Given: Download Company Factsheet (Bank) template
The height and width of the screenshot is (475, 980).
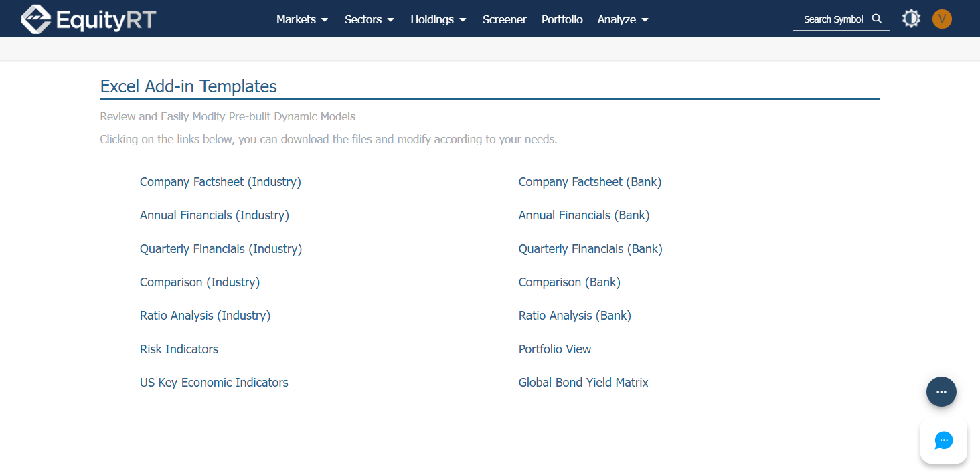Looking at the screenshot, I should tap(590, 182).
